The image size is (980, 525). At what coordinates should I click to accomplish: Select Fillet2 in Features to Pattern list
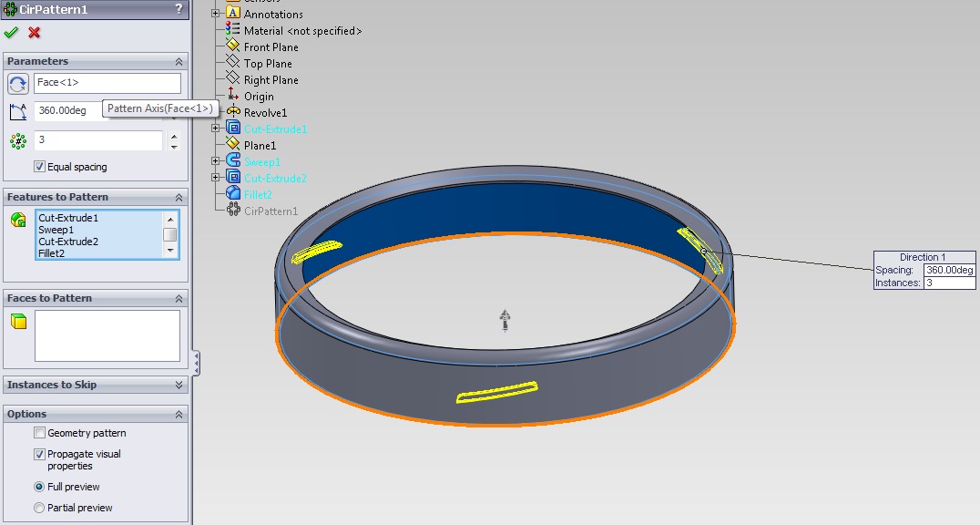click(51, 253)
